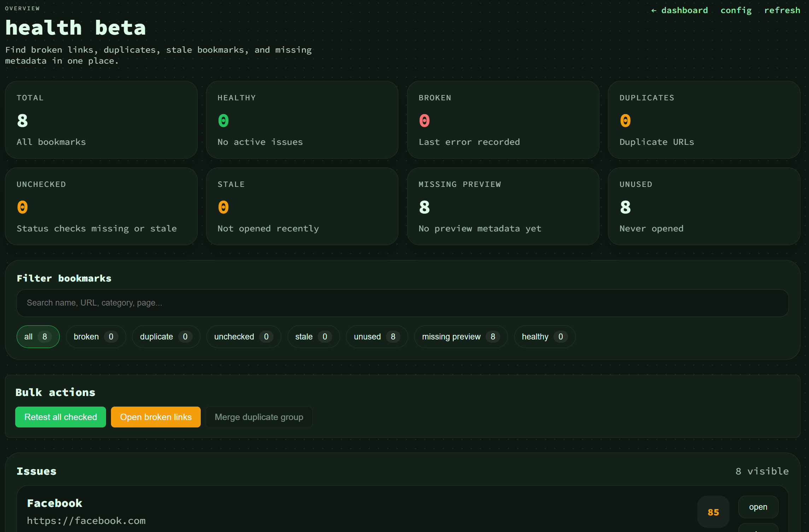Click the Unused stat card
Image resolution: width=809 pixels, height=532 pixels.
point(704,206)
